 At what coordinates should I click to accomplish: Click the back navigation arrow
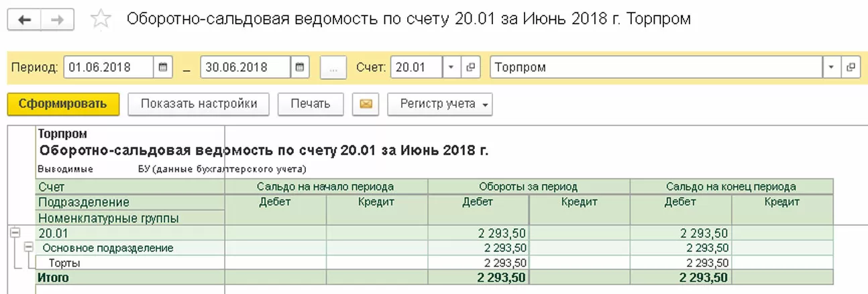coord(24,19)
